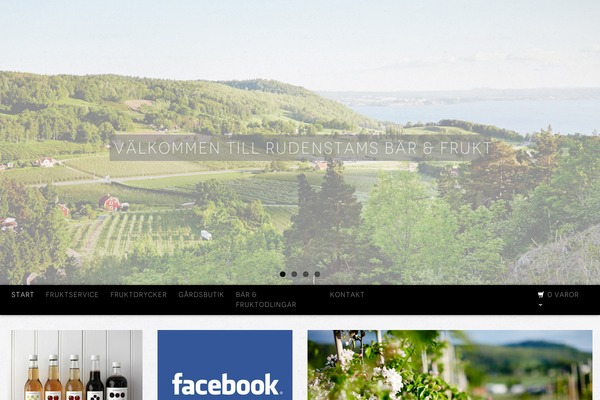This screenshot has width=600, height=400.
Task: Jump to the third slideshow dot
Action: click(x=305, y=274)
